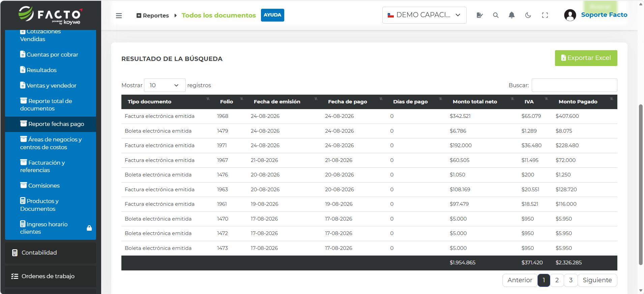Select folio 1479 row cell
The height and width of the screenshot is (294, 644).
tap(223, 131)
